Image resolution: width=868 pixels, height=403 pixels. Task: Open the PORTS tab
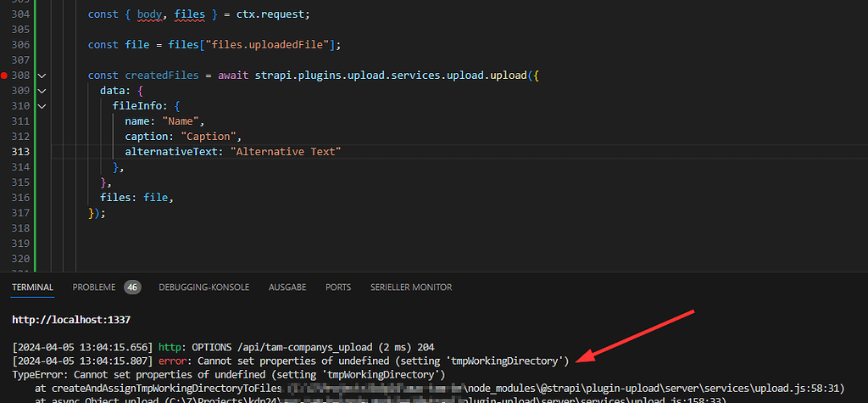(338, 287)
